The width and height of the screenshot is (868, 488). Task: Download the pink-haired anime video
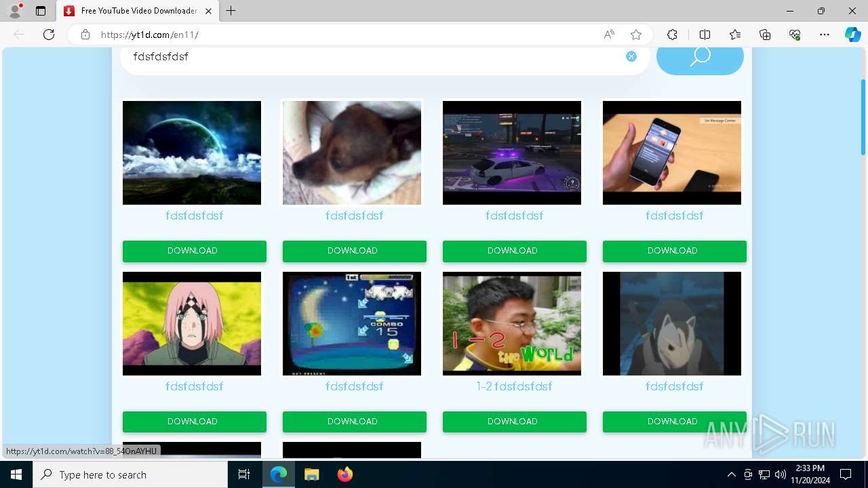195,422
